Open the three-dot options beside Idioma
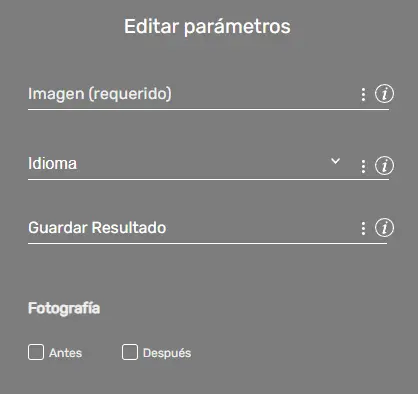 (x=363, y=166)
